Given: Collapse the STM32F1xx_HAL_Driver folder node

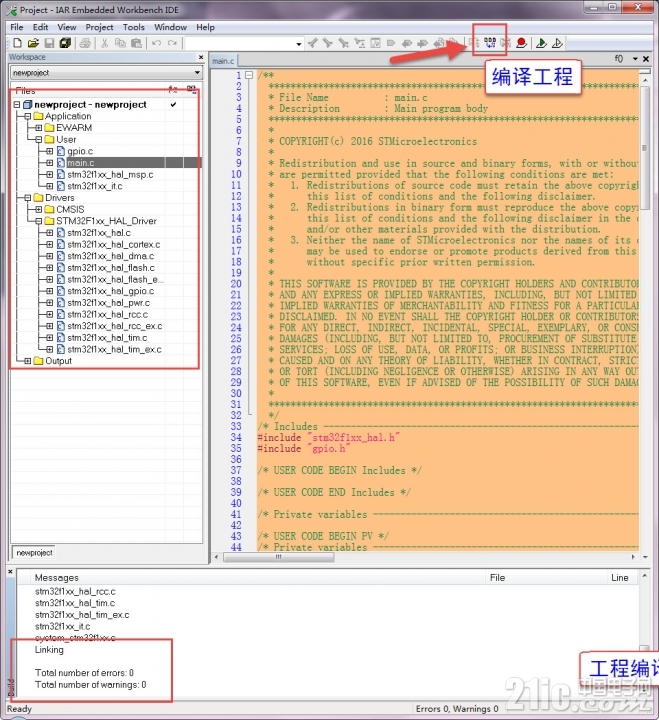Looking at the screenshot, I should coord(39,221).
